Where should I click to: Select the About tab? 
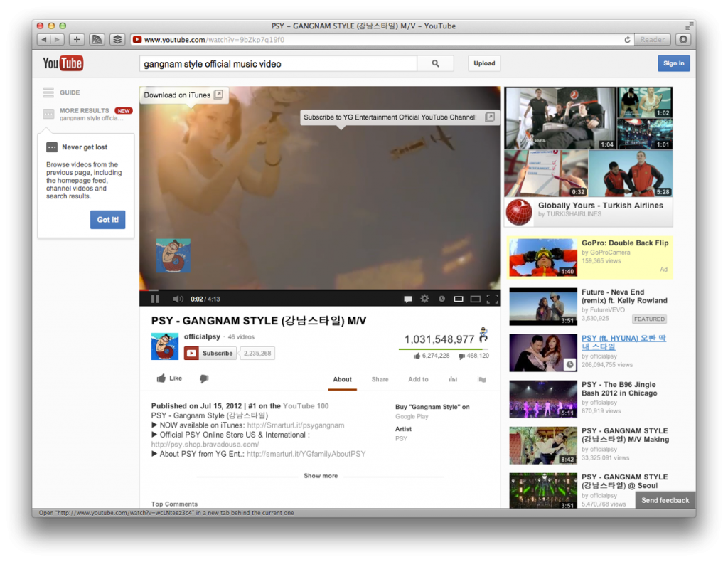point(342,379)
